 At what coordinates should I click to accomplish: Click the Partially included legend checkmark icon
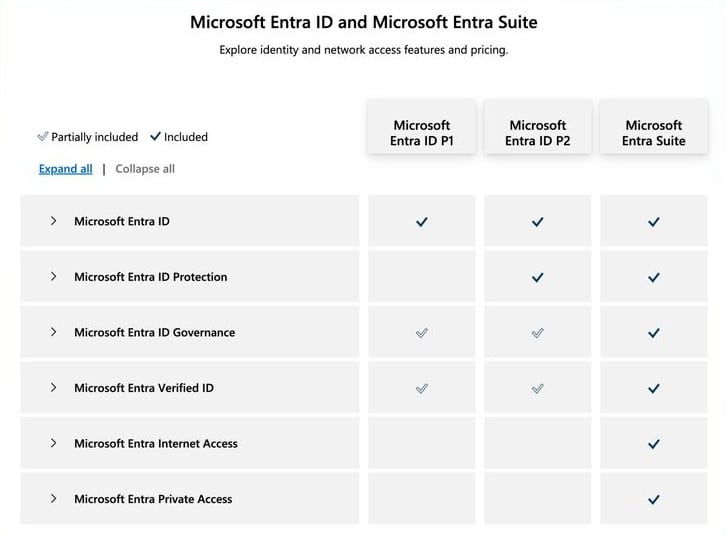[42, 137]
